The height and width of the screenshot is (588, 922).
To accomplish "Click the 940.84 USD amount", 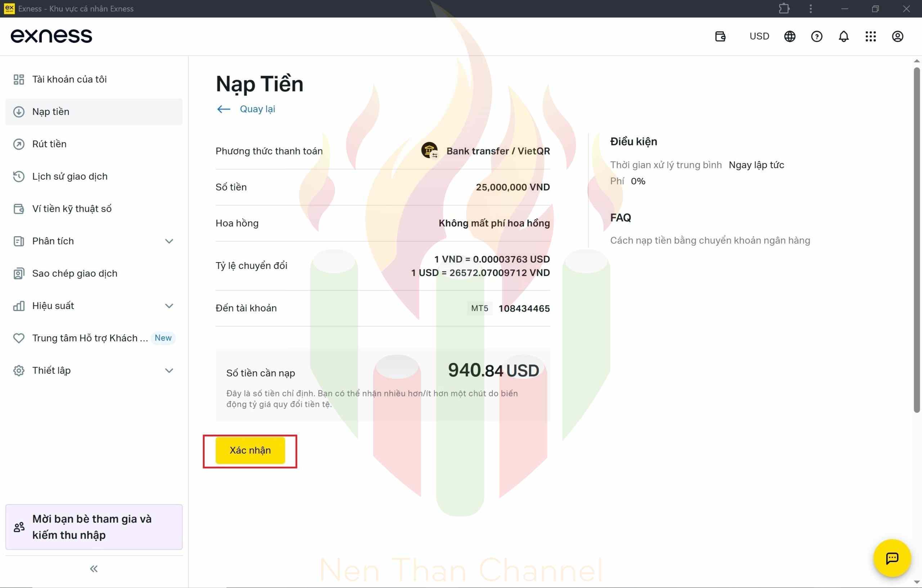I will [x=493, y=370].
